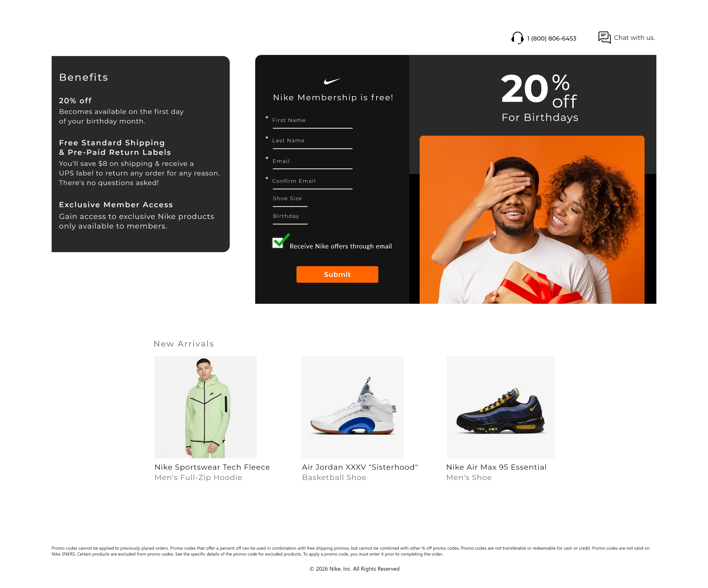Click the Nike swoosh logo
This screenshot has height=588, width=708.
coord(332,81)
